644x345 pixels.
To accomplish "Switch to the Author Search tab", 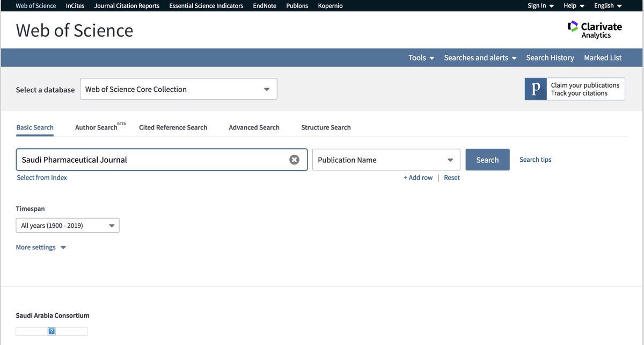I will point(100,127).
